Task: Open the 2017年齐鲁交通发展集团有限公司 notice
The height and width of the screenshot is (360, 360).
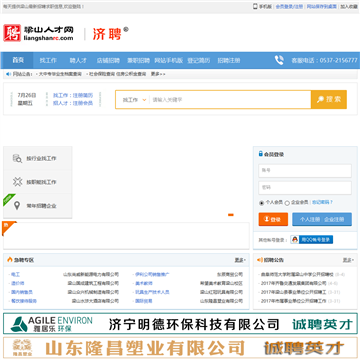Action: 294,283
